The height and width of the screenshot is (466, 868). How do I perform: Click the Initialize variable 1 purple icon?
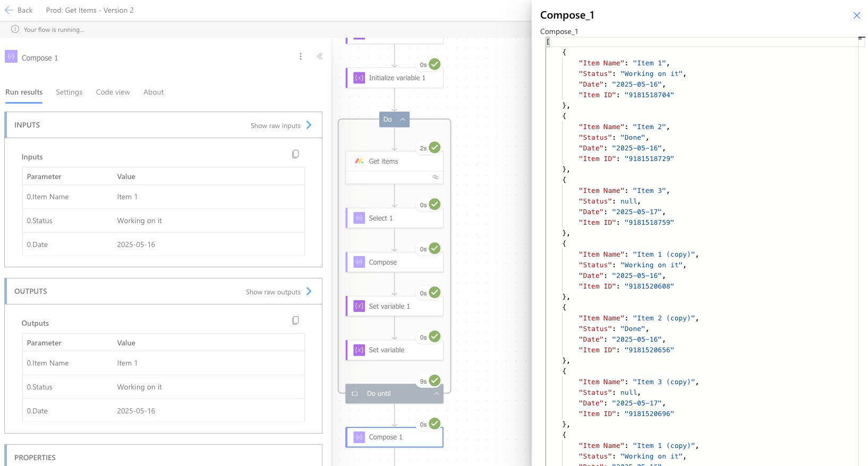359,78
